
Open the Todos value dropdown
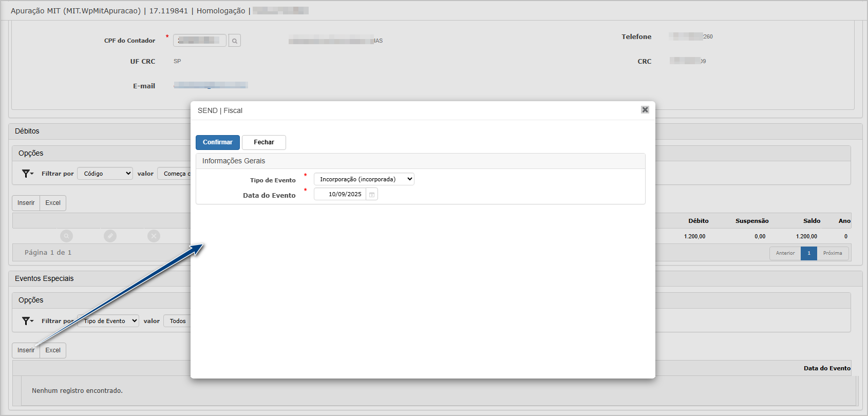point(178,321)
